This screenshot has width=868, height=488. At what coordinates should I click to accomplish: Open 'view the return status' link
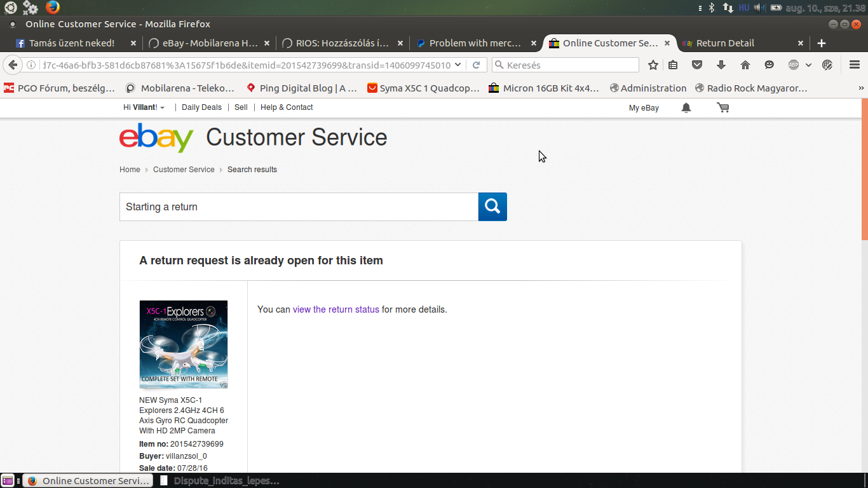click(336, 309)
